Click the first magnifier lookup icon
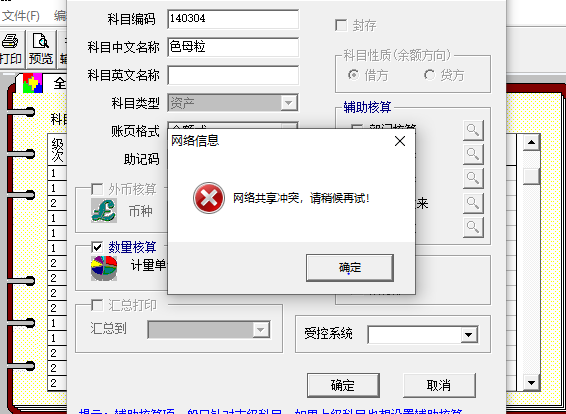The height and width of the screenshot is (414, 566). pos(473,130)
